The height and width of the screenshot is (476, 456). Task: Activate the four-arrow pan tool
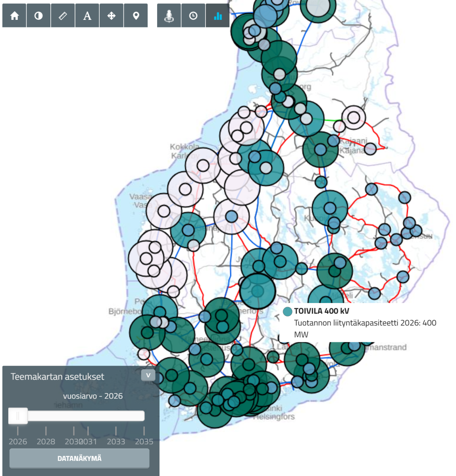point(112,16)
